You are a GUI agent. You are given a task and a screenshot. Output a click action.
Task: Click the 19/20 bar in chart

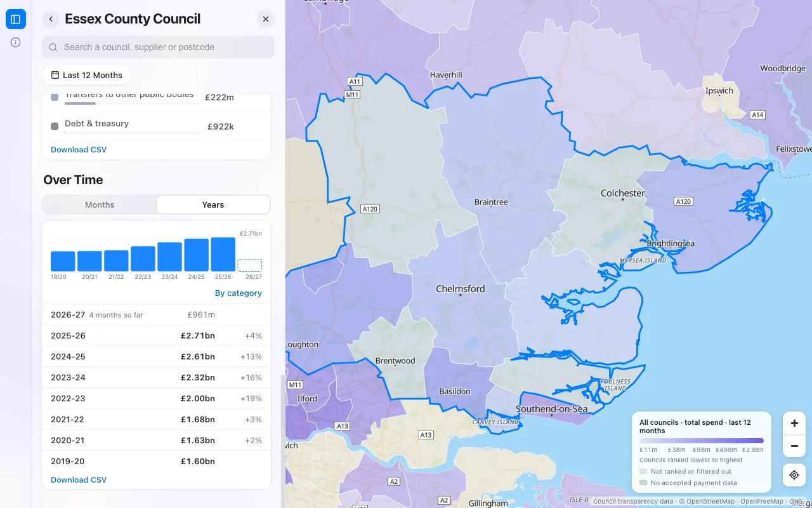coord(63,261)
